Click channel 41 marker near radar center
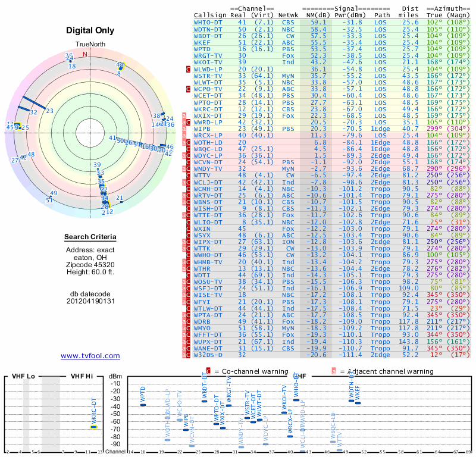The width and height of the screenshot is (476, 457). pos(112,138)
